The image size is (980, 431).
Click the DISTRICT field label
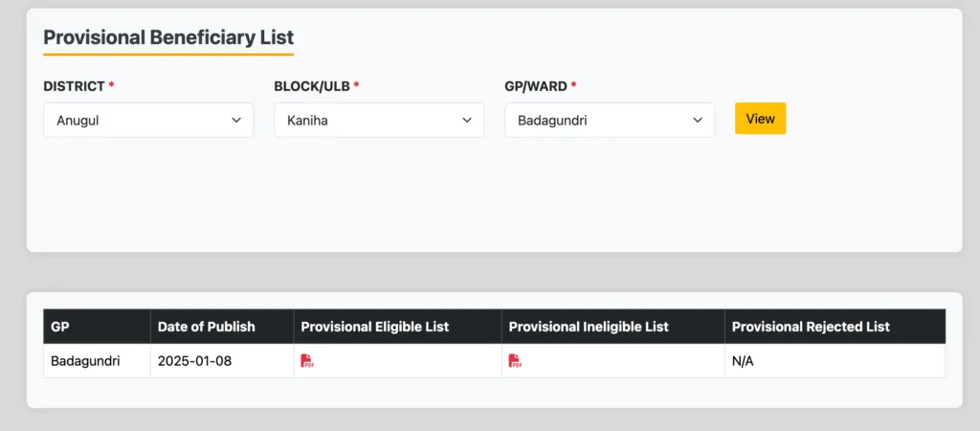pos(74,86)
